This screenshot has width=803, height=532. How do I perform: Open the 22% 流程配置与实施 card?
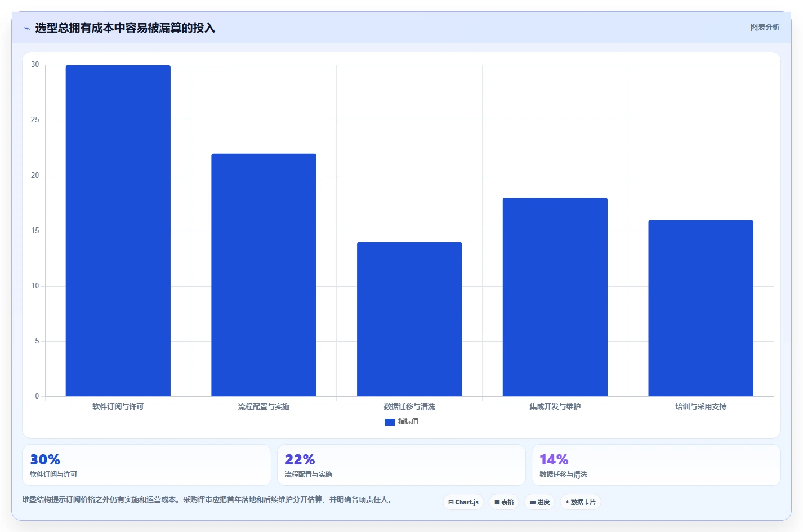click(x=401, y=465)
